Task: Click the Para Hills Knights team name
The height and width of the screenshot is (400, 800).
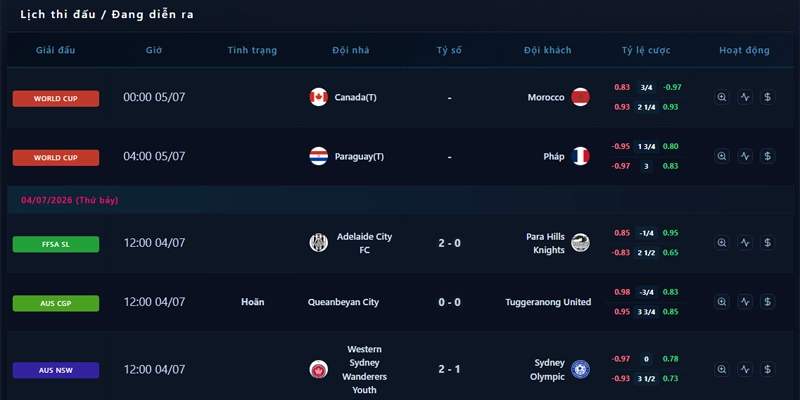Action: (545, 243)
